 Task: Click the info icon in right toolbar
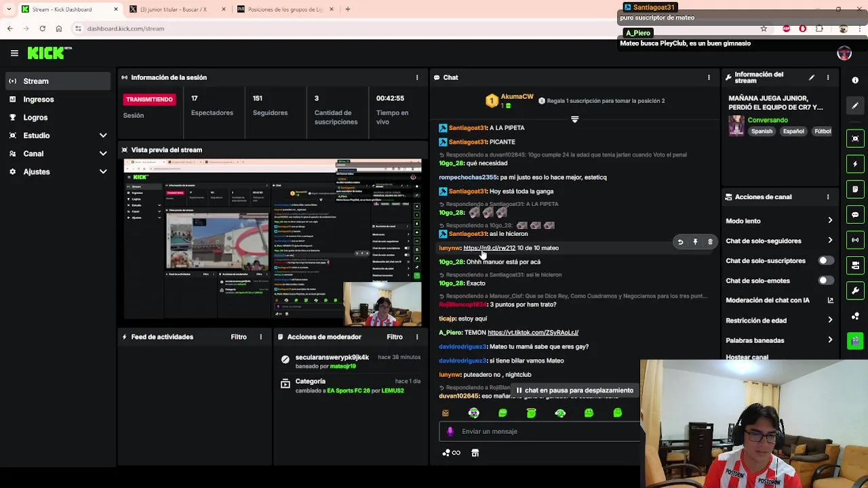click(x=855, y=80)
